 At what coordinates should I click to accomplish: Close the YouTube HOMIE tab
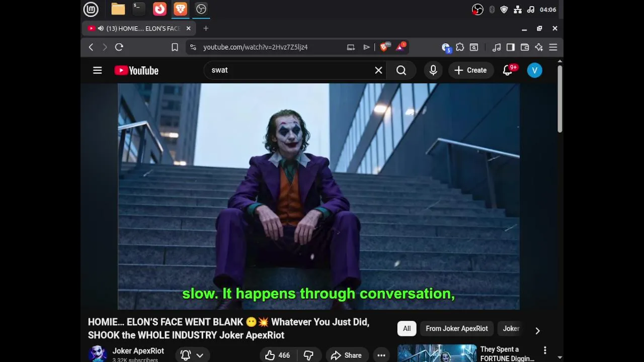pyautogui.click(x=188, y=29)
